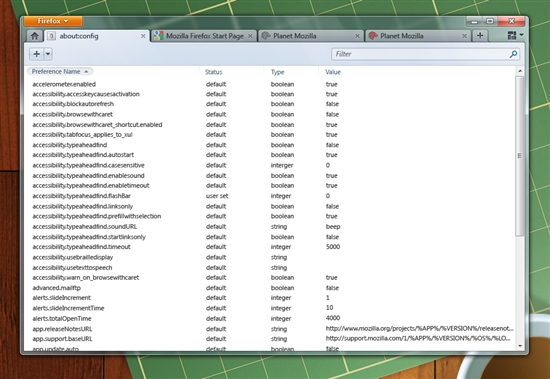Image resolution: width=550 pixels, height=379 pixels.
Task: Sort by Type column header
Action: 277,72
